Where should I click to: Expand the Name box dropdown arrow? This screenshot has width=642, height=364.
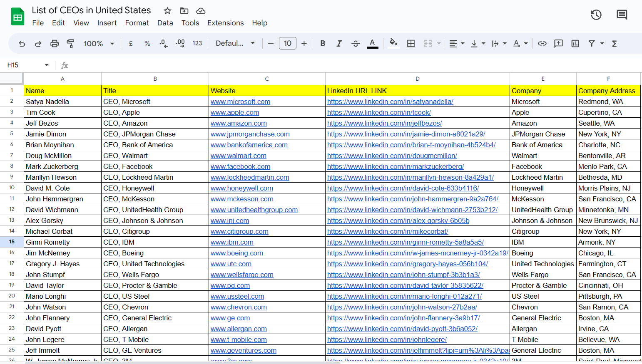47,65
